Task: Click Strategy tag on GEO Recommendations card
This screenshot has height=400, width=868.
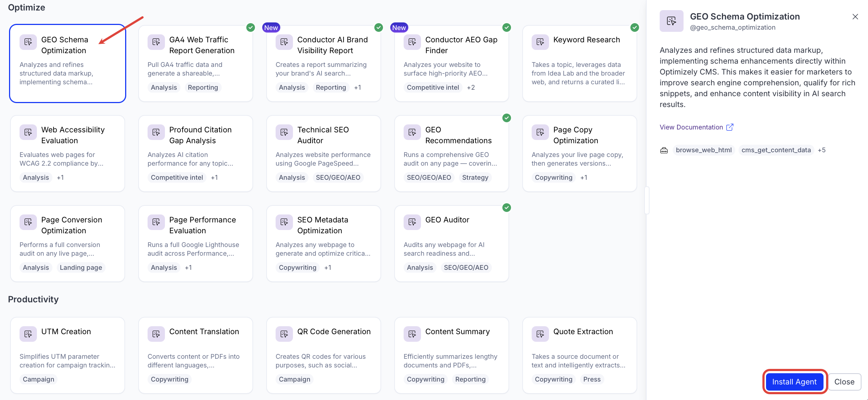Action: [x=475, y=178]
